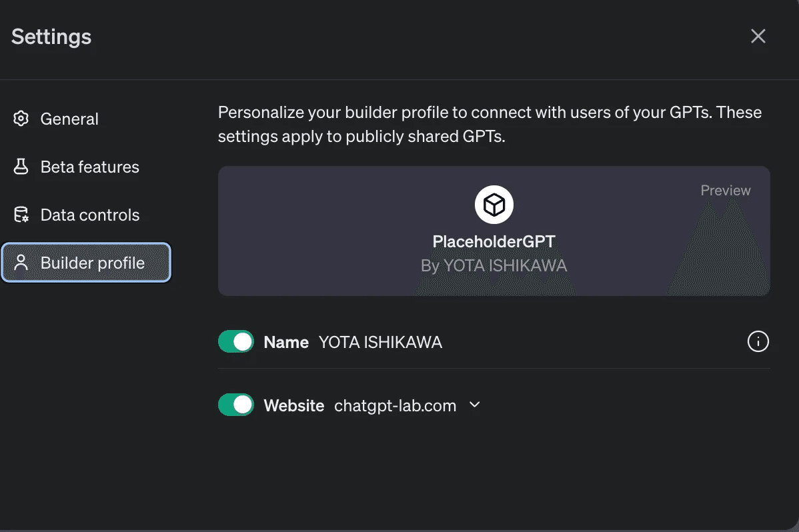Click the YOTA ISHIKAWA name beside the toggle
Viewport: 799px width, 532px height.
(x=380, y=343)
